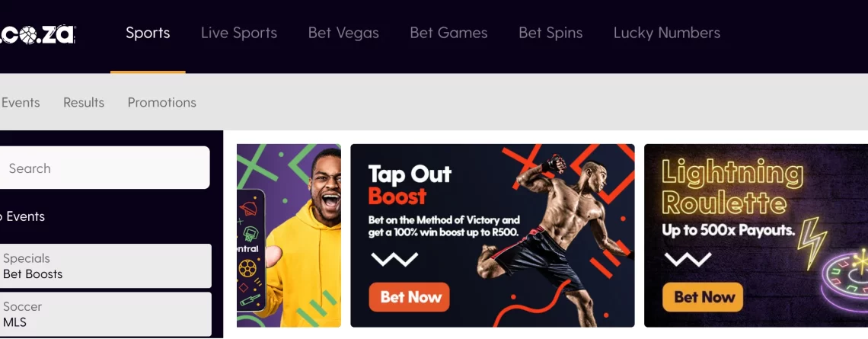The height and width of the screenshot is (339, 868).
Task: Click Bet Now on Tap Out Boost banner
Action: point(409,297)
